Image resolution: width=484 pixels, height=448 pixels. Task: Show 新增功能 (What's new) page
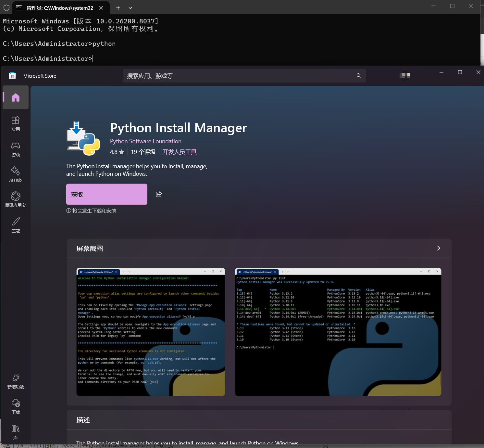16,382
